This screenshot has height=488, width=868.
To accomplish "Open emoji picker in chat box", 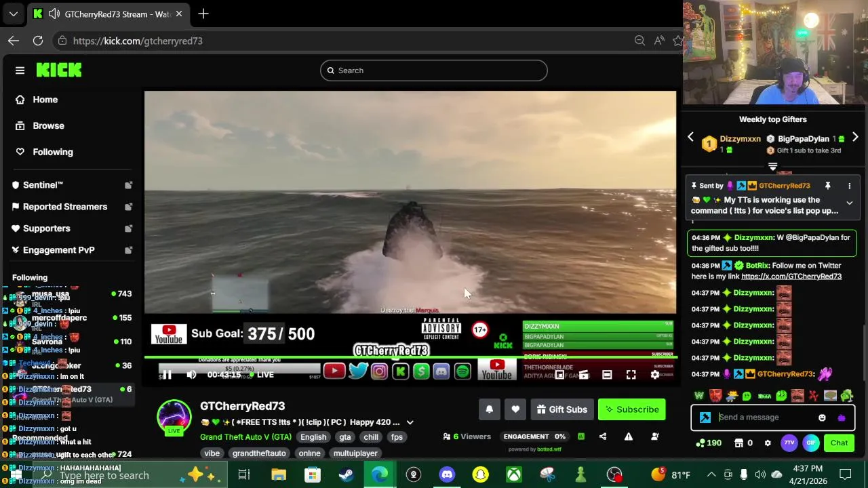I will 822,418.
